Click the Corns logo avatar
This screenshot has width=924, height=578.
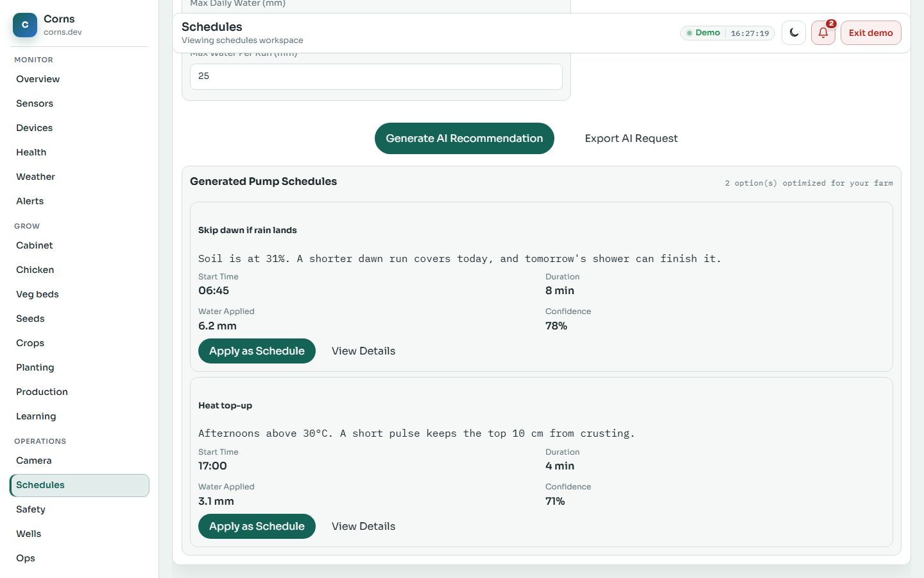point(25,25)
